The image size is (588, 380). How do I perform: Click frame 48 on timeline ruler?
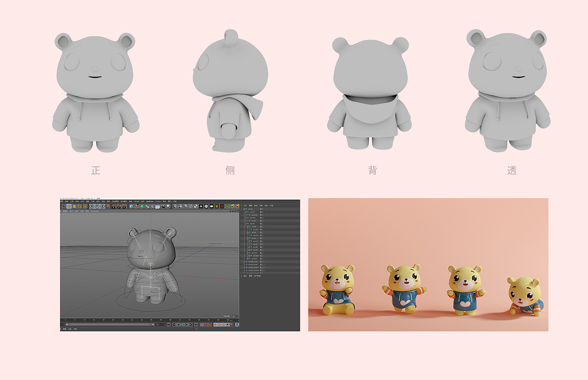170,319
